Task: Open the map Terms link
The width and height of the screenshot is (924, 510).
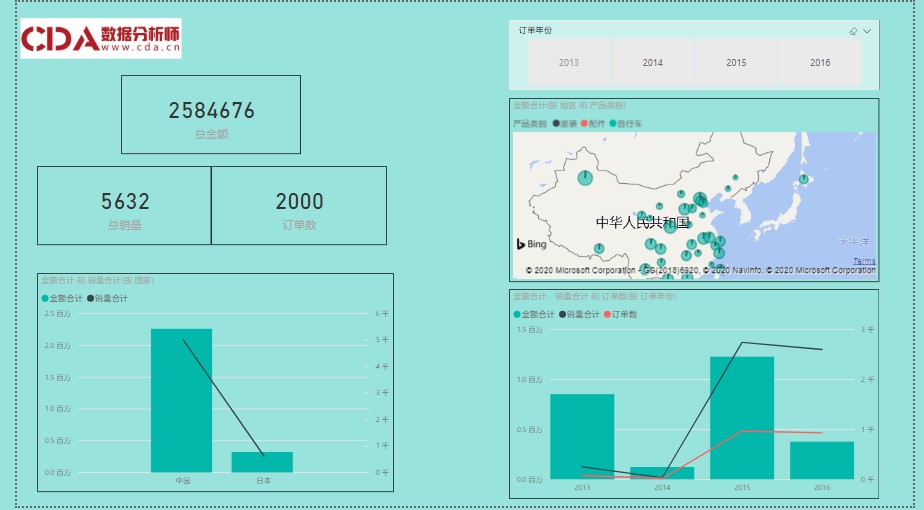Action: (x=864, y=261)
